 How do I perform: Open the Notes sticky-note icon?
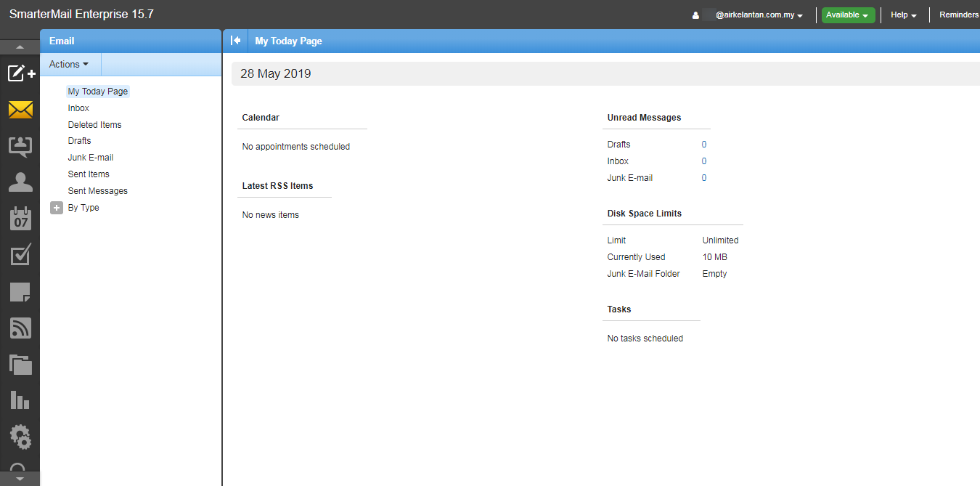[20, 292]
